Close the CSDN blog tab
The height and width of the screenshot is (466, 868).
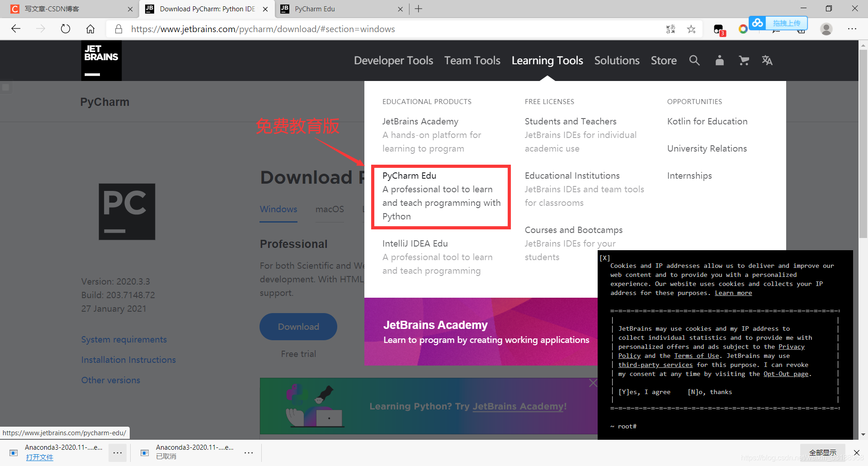(130, 9)
